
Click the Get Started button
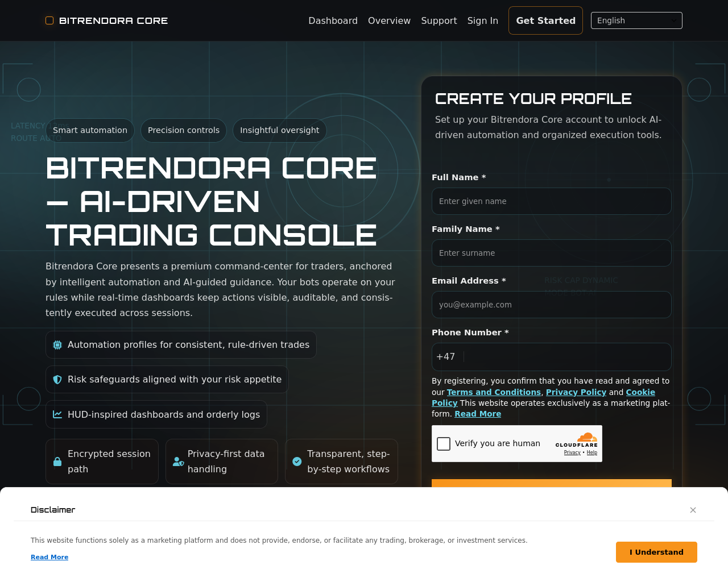pos(545,20)
